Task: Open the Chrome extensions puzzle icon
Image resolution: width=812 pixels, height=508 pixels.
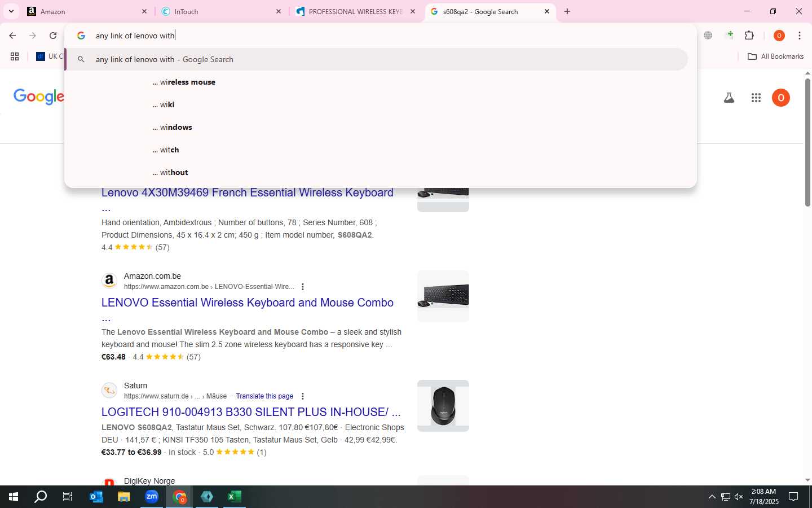Action: click(749, 36)
